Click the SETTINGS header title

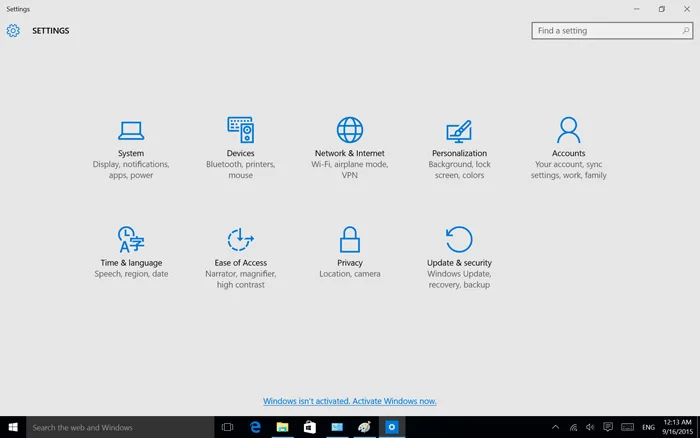coord(50,30)
